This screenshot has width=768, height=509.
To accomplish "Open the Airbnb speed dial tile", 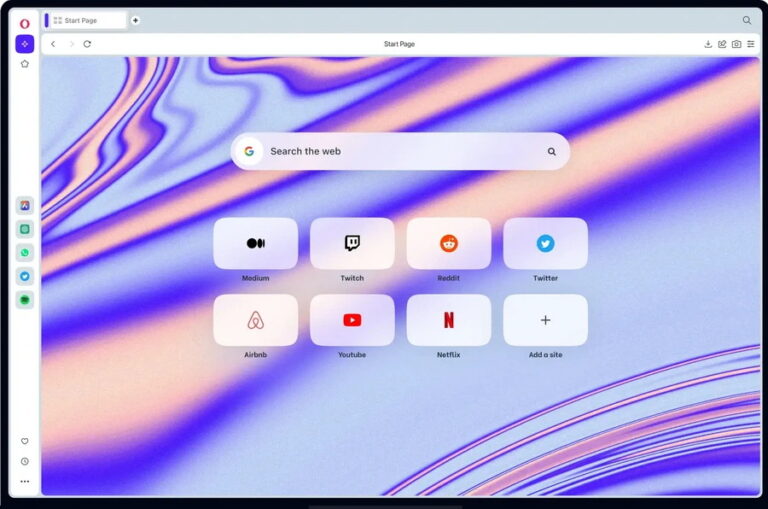I will (x=256, y=320).
